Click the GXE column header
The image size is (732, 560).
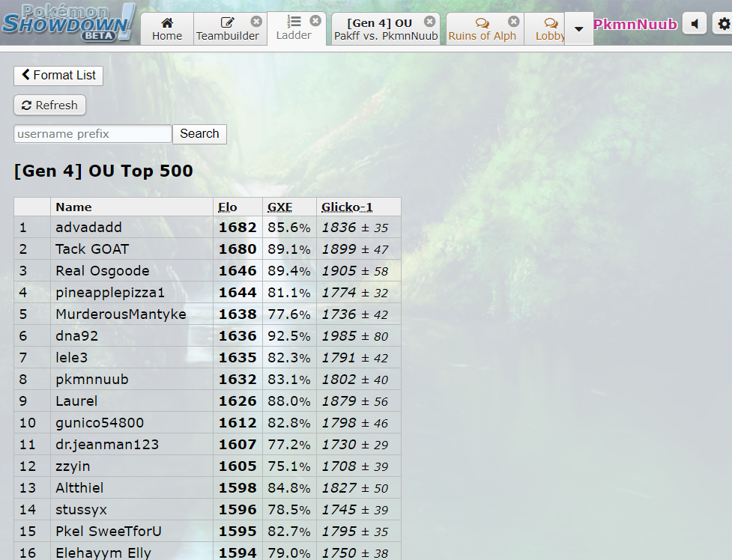pos(279,207)
